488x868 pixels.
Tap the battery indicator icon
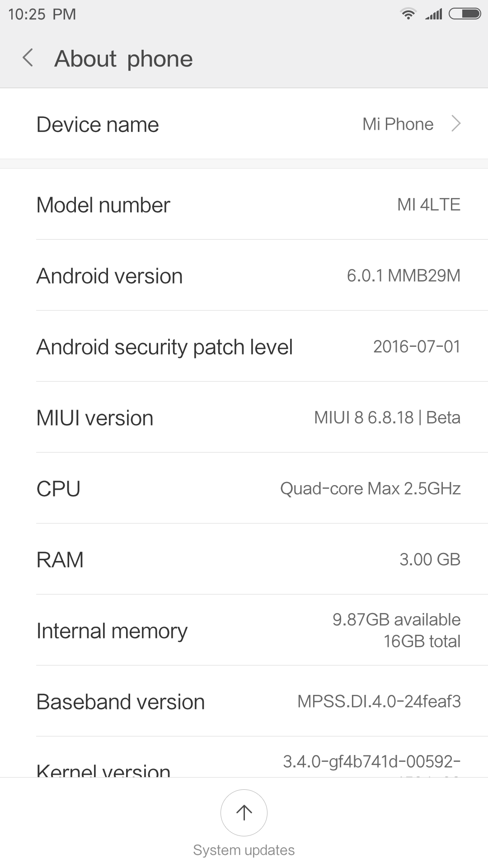coord(465,14)
